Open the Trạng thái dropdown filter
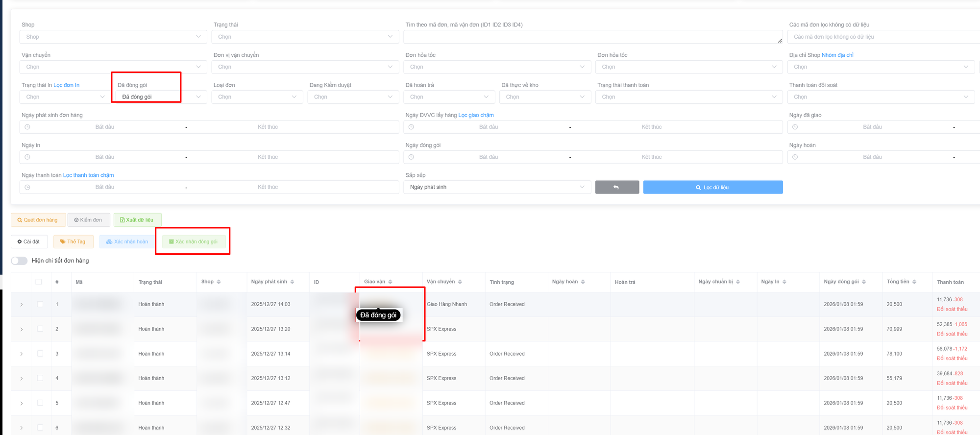Screen dimensions: 980x435 305,37
